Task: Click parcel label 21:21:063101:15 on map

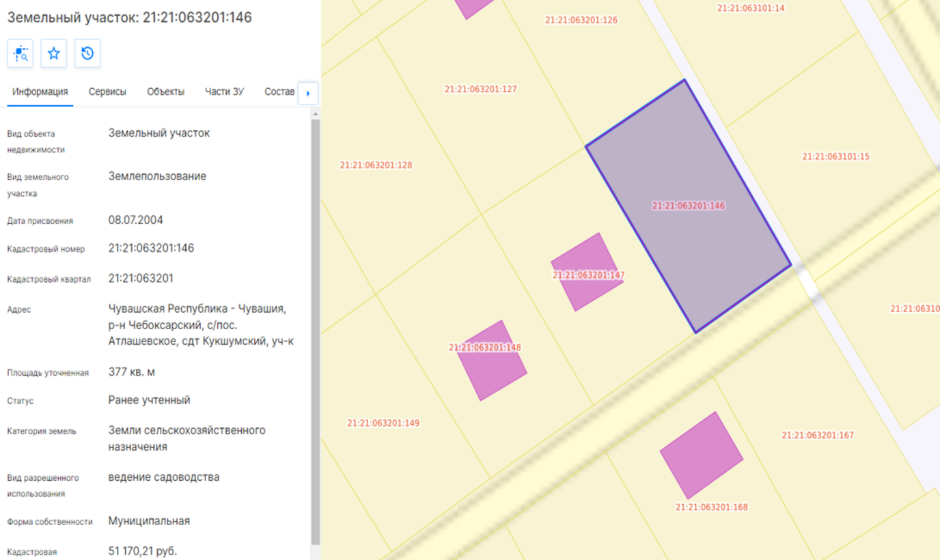Action: tap(835, 156)
